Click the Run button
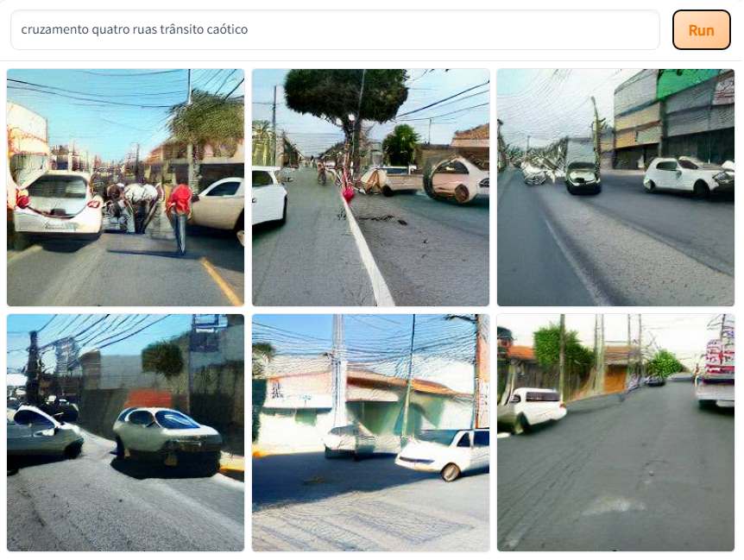 701,30
